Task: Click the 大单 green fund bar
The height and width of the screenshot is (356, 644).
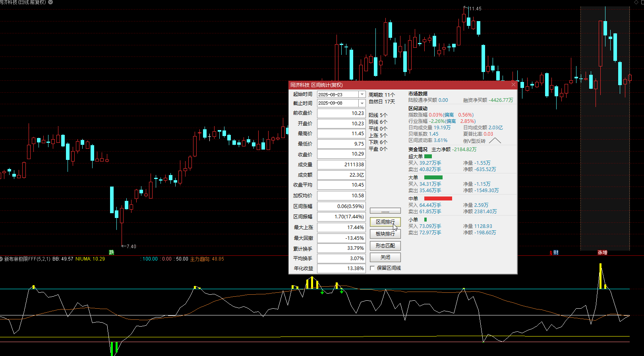Action: [x=433, y=177]
